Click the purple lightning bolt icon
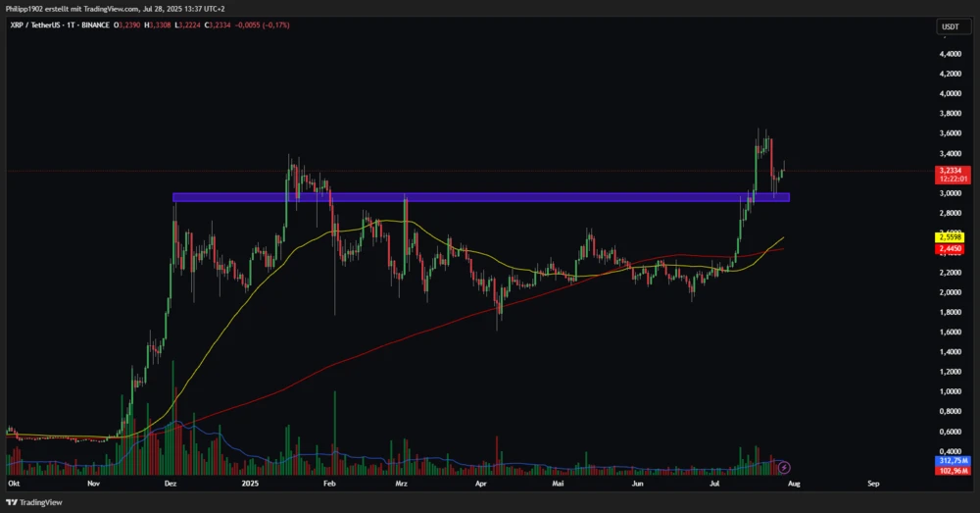The height and width of the screenshot is (513, 980). coord(784,467)
